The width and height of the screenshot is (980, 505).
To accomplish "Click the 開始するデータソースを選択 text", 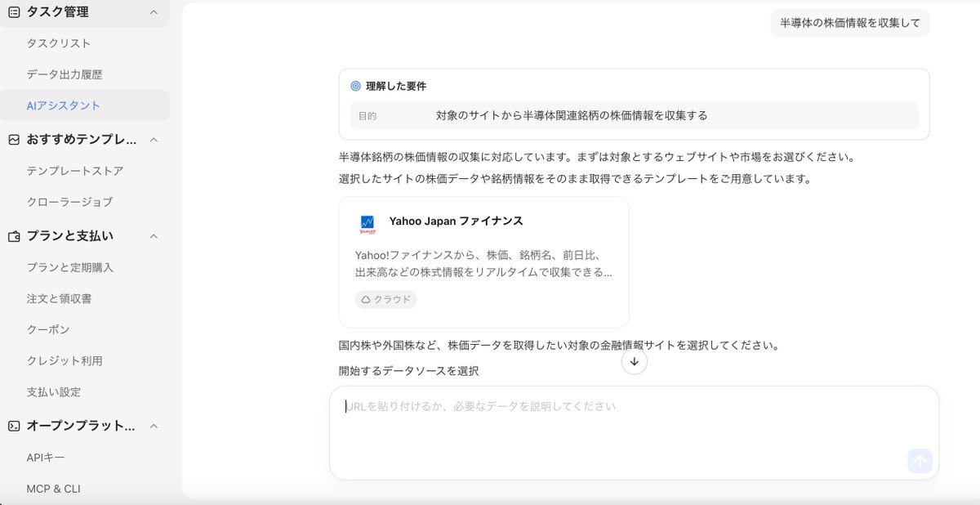I will (408, 371).
